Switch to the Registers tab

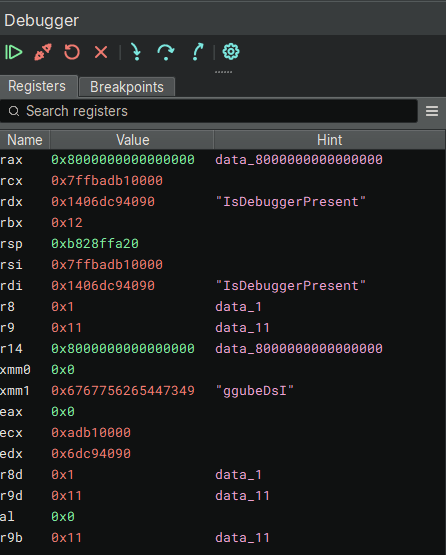click(37, 86)
